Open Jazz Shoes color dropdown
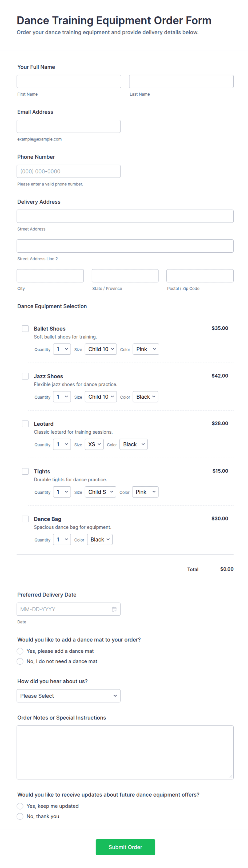Image resolution: width=248 pixels, height=868 pixels. [x=145, y=397]
